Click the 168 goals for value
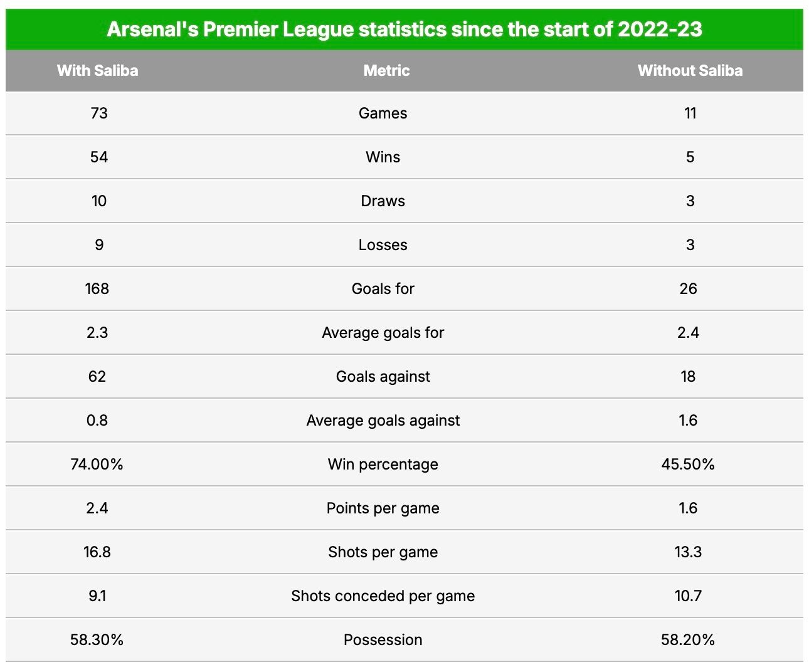 tap(97, 288)
